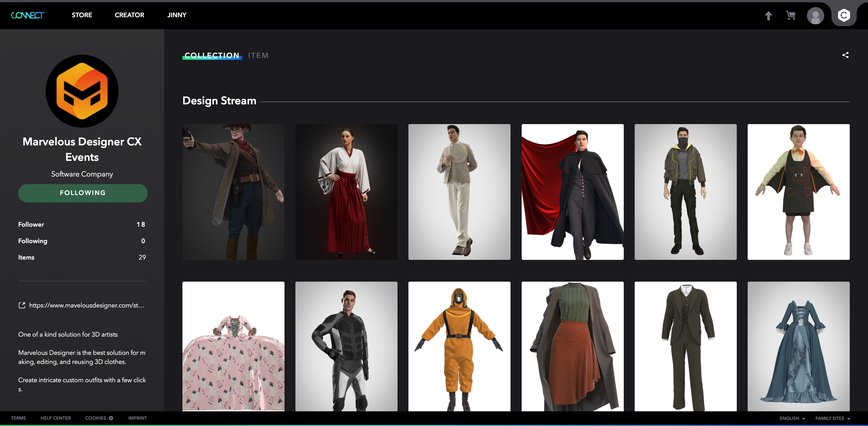Open the marvelousdesigner.com website link
The width and height of the screenshot is (868, 426).
tap(87, 305)
